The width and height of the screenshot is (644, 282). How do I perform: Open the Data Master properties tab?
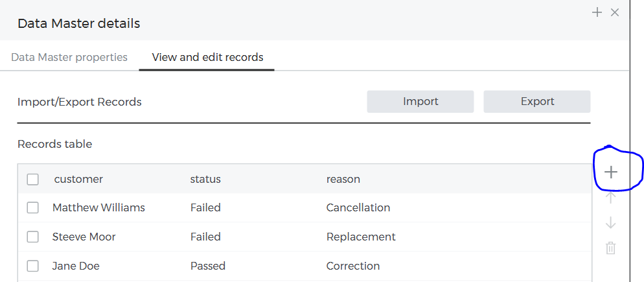tap(69, 57)
